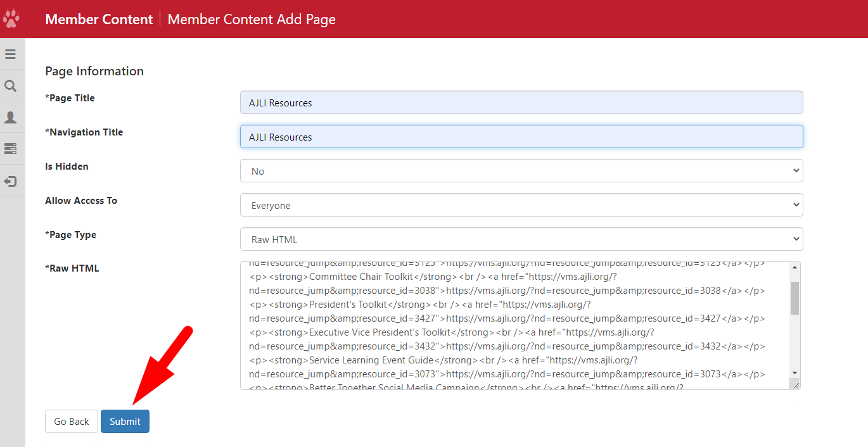868x447 pixels.
Task: Click the Page Information heading
Action: [x=94, y=71]
